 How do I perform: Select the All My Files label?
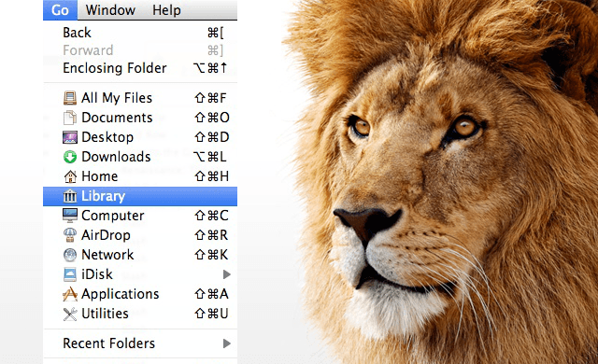(x=117, y=98)
